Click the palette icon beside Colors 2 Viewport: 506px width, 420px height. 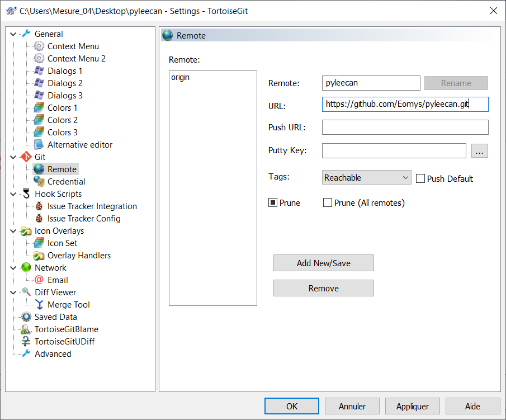pos(39,120)
